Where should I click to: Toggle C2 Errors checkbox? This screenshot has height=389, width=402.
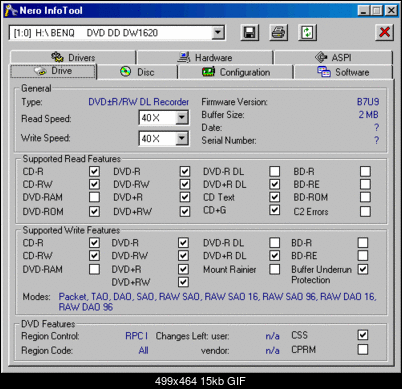(365, 211)
